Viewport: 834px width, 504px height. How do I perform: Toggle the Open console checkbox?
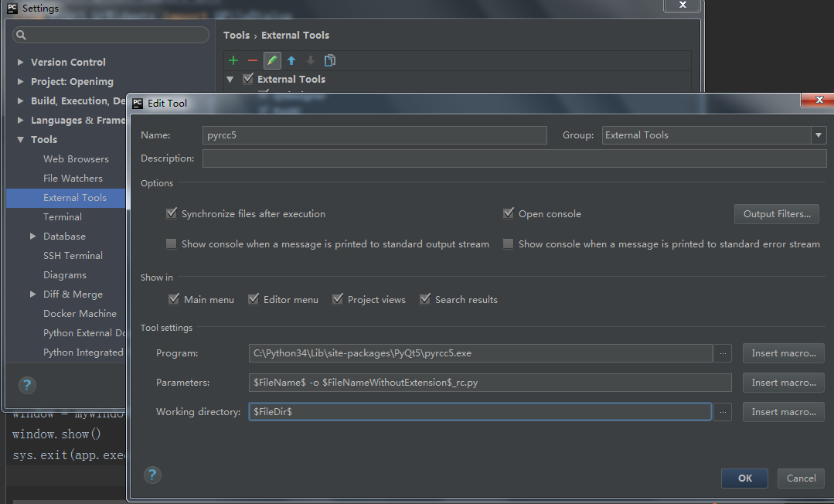[x=509, y=213]
